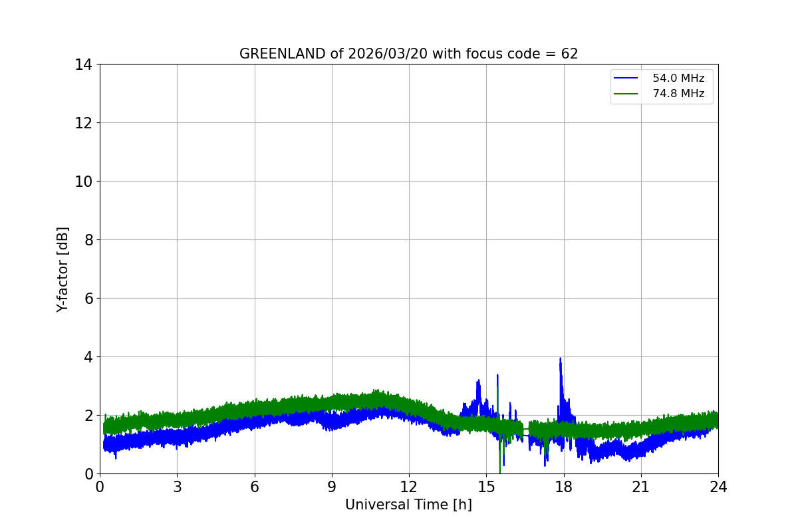Viewport: 798px width, 532px height.
Task: Click x-axis tick label 9
Action: point(332,487)
